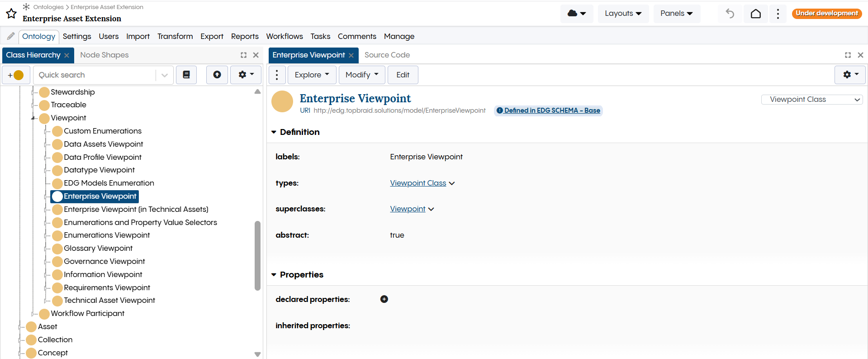The height and width of the screenshot is (359, 868).
Task: Collapse the Properties section
Action: point(274,275)
